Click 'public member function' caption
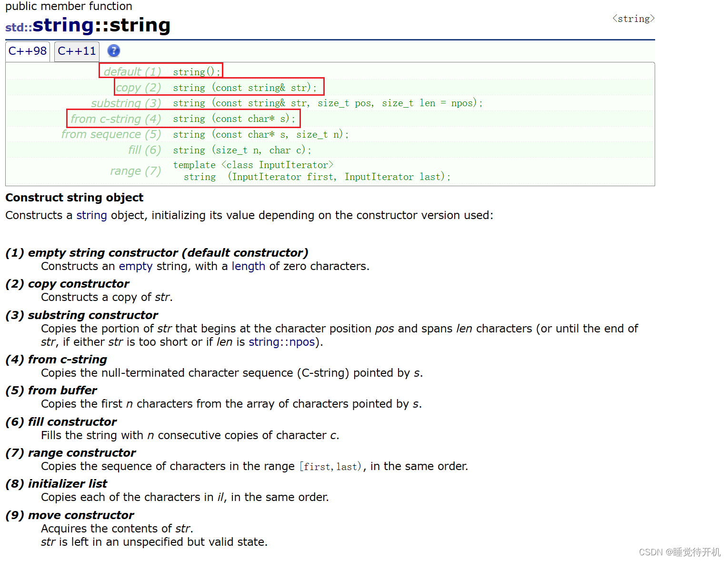 pos(69,6)
